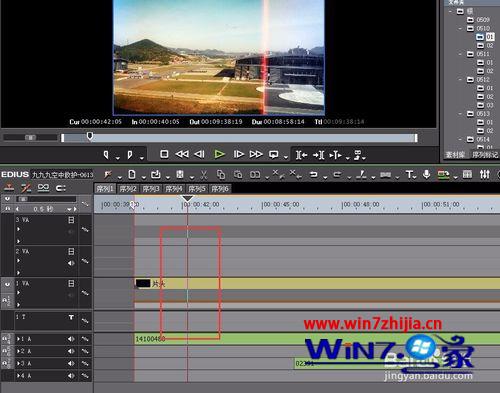Screen dimensions: 500x393
Task: Click the preview position slider handle
Action: (x=90, y=136)
